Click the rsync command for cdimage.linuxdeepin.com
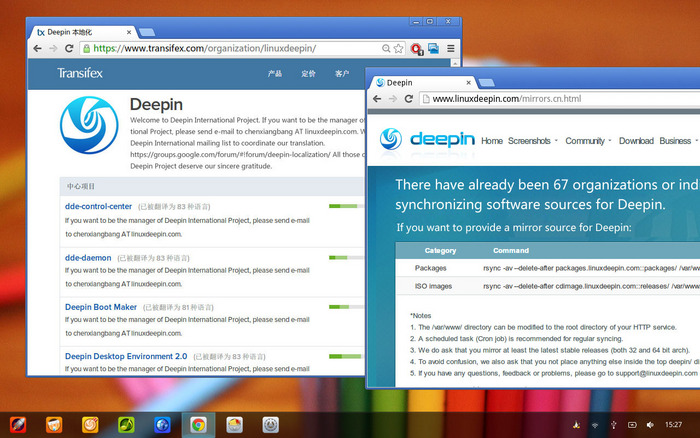Screen dimensions: 700x438 pyautogui.click(x=592, y=286)
